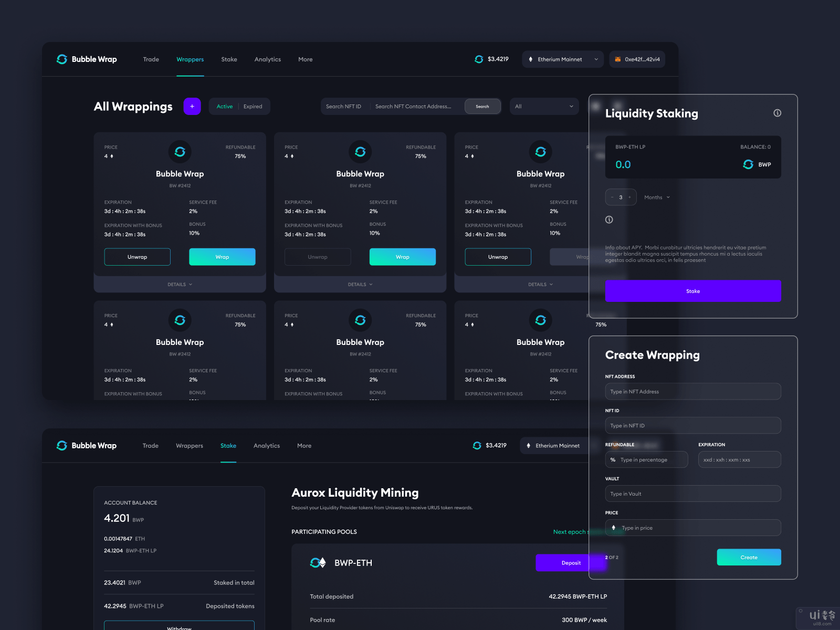
Task: Click the info icon below the months stepper
Action: click(609, 219)
